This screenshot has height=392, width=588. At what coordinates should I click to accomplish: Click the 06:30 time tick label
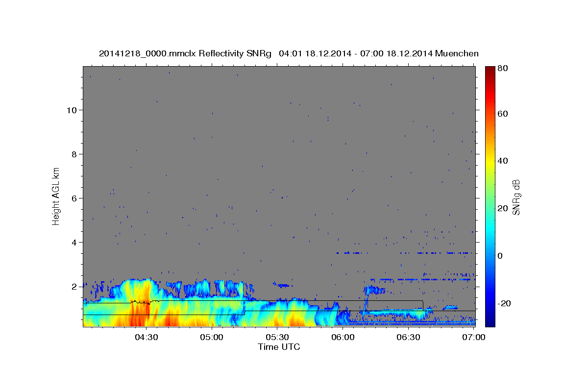point(408,337)
